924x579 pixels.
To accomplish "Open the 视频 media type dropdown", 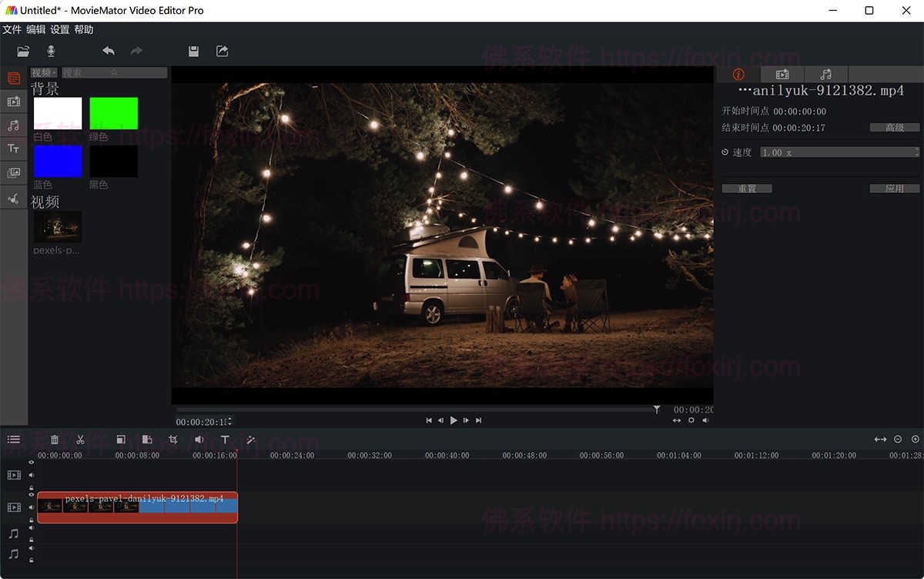I will (x=44, y=73).
